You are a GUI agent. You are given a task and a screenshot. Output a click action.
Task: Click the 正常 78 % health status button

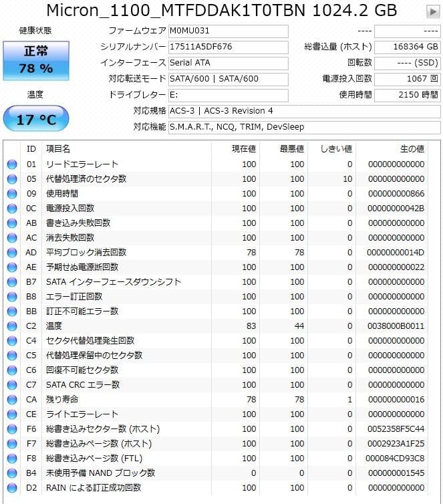pyautogui.click(x=36, y=60)
